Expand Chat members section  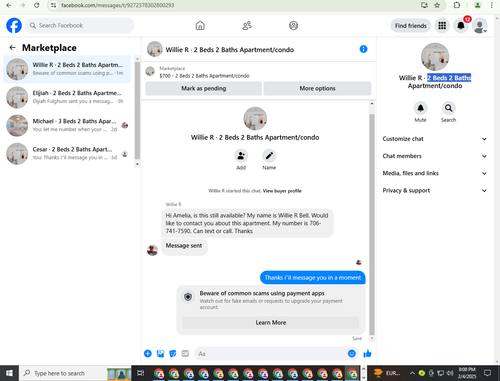435,156
